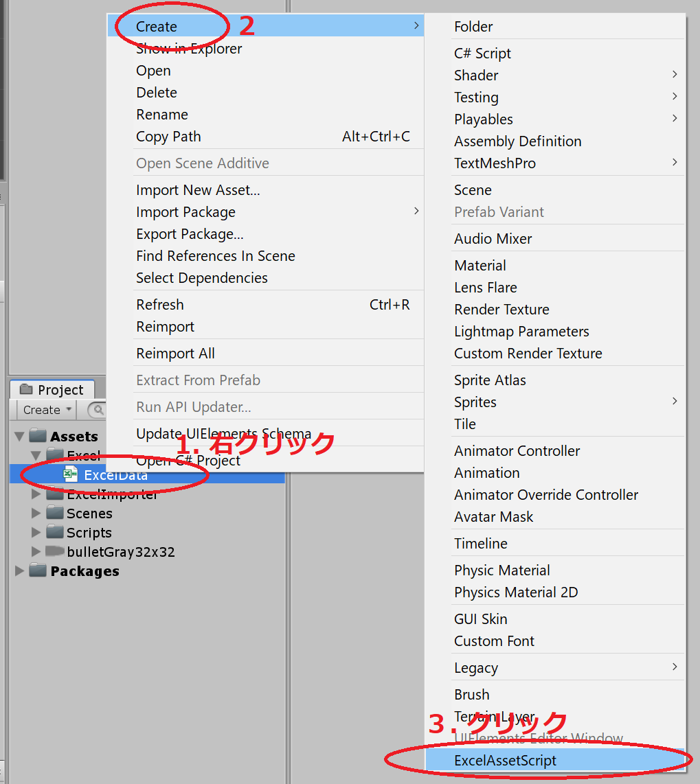Create a new Material
This screenshot has width=700, height=784.
(x=555, y=266)
